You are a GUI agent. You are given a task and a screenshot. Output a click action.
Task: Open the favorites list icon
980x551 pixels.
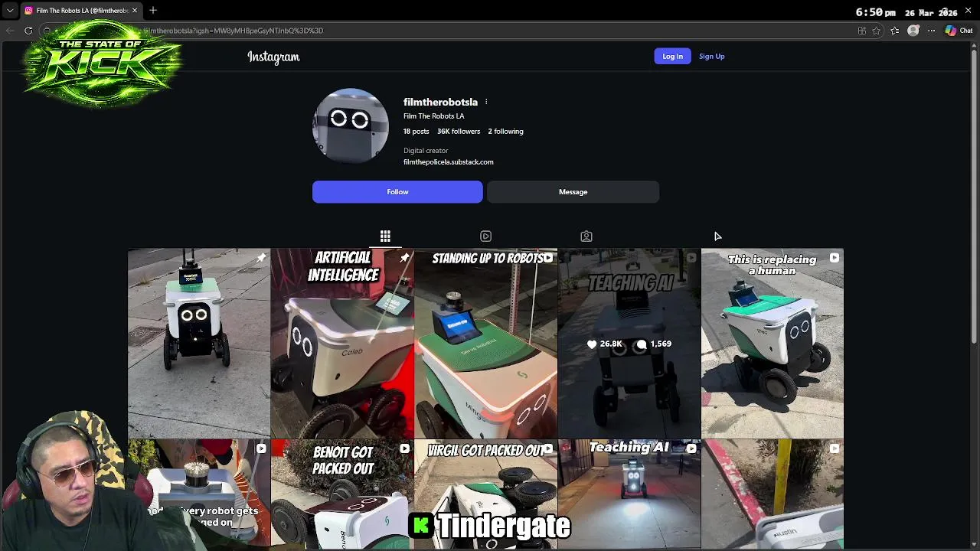(x=895, y=31)
